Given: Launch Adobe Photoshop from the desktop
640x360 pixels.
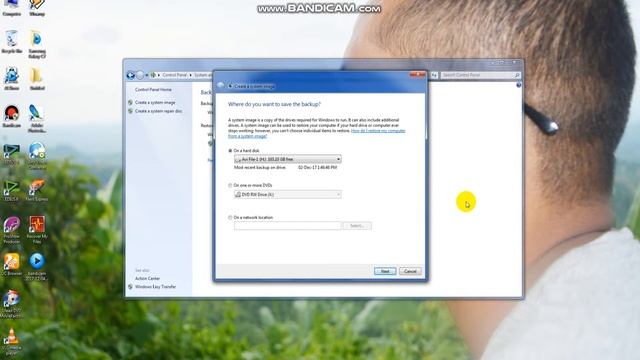Looking at the screenshot, I should tap(37, 118).
